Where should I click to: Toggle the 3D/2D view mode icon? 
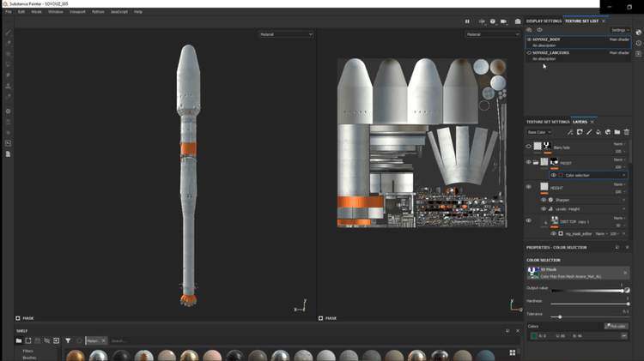[x=493, y=21]
